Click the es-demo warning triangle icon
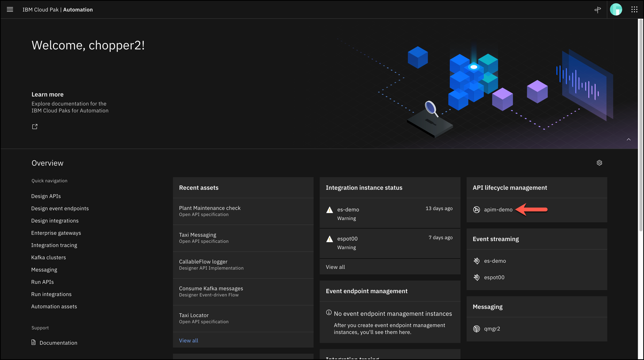Viewport: 644px width, 360px height. pos(329,210)
